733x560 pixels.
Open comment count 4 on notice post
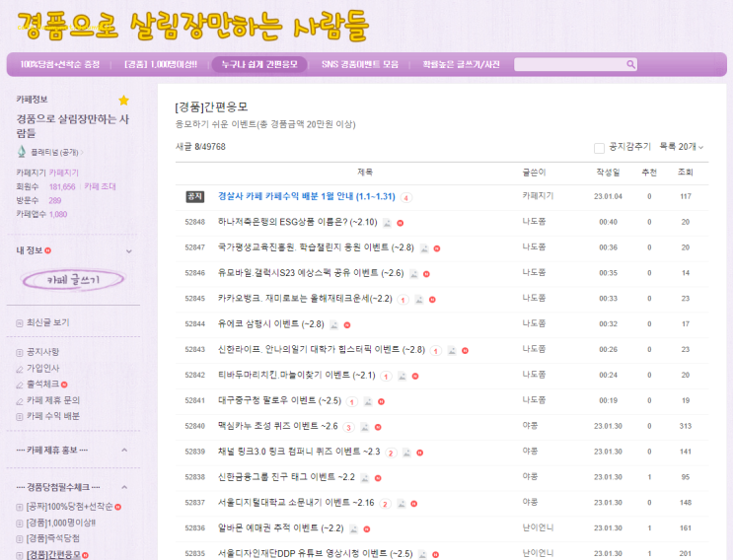click(x=406, y=198)
